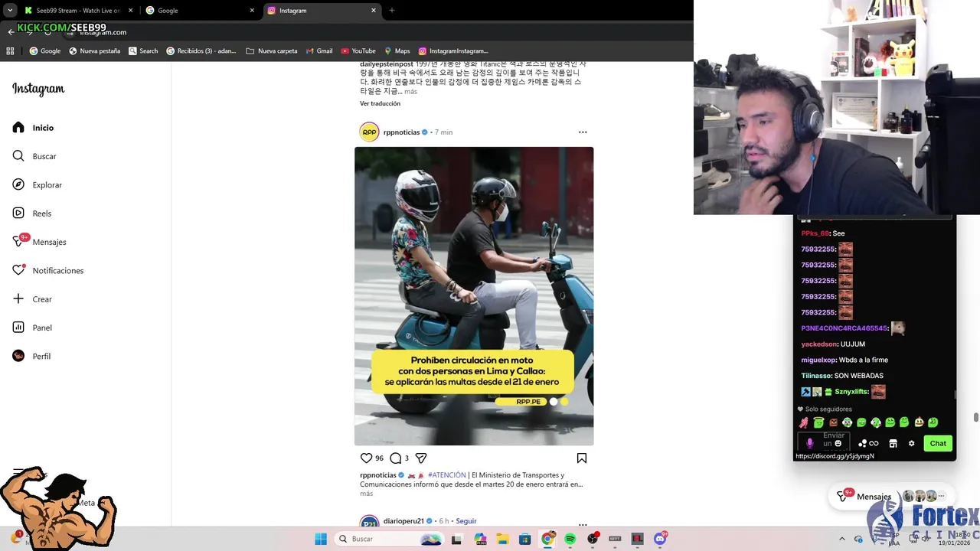Pick the brown angry square emote

coord(833,422)
